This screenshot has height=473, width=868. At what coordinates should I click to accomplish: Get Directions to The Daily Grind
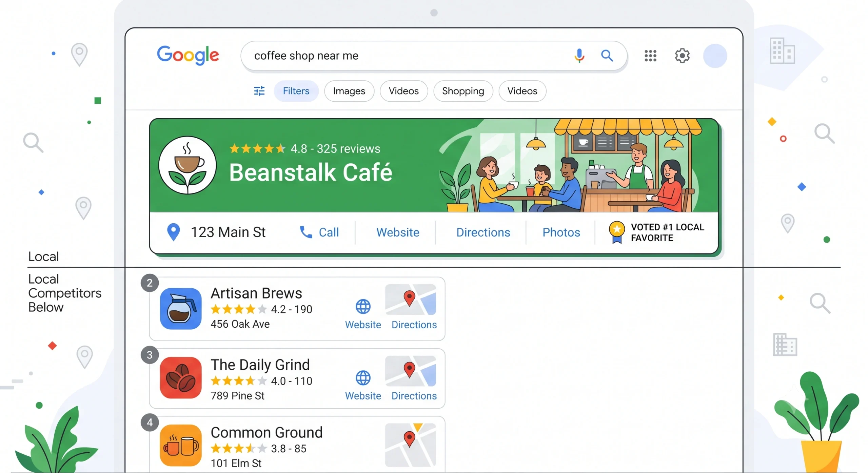tap(414, 395)
